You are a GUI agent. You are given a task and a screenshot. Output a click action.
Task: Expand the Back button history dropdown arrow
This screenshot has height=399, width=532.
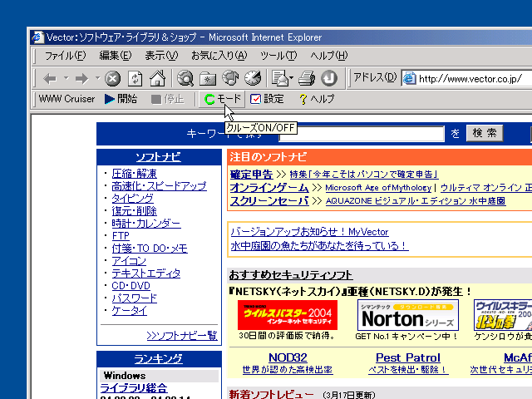[66, 78]
